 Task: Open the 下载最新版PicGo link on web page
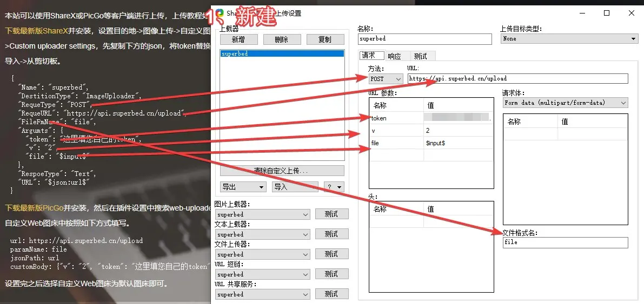coord(34,208)
